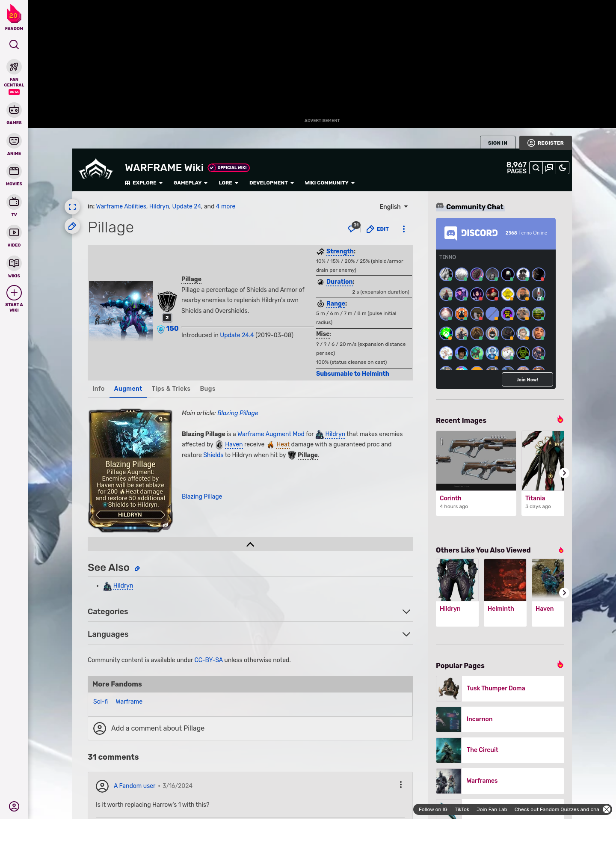Click the floating pencil edit icon

tap(72, 226)
